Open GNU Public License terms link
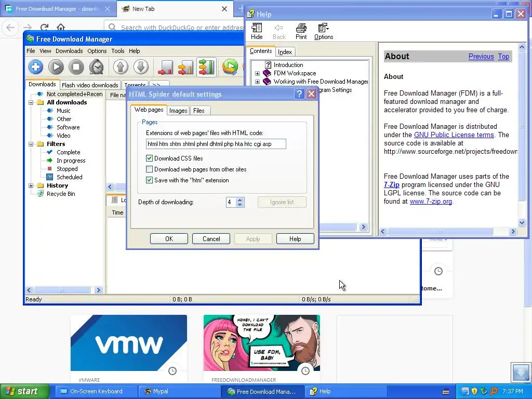The image size is (532, 399). [x=454, y=135]
